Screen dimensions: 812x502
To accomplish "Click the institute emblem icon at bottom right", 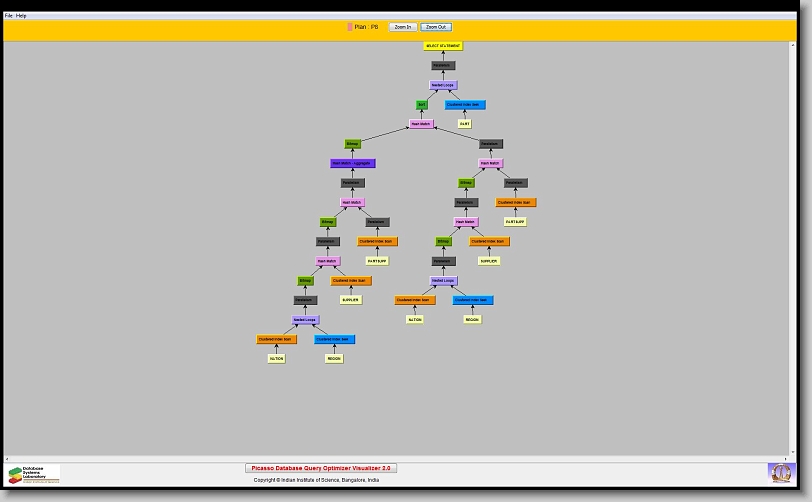I will click(x=779, y=472).
